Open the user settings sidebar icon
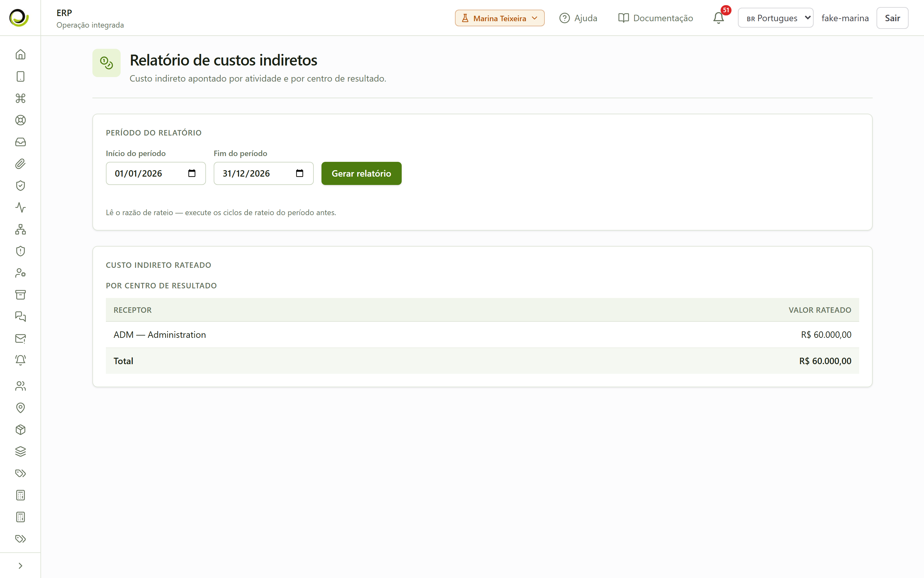Viewport: 924px width, 578px height. click(21, 273)
